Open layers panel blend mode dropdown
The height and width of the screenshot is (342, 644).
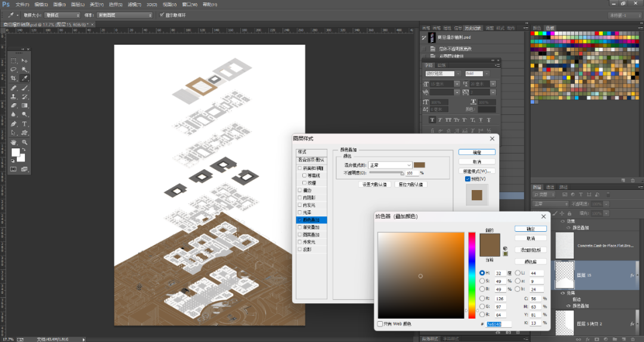(550, 204)
